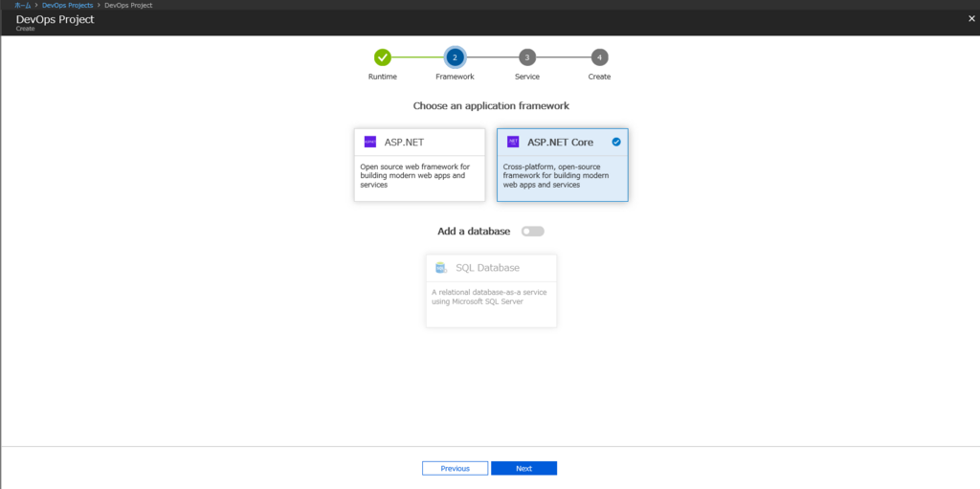Toggle the Add a database switch

[x=533, y=232]
